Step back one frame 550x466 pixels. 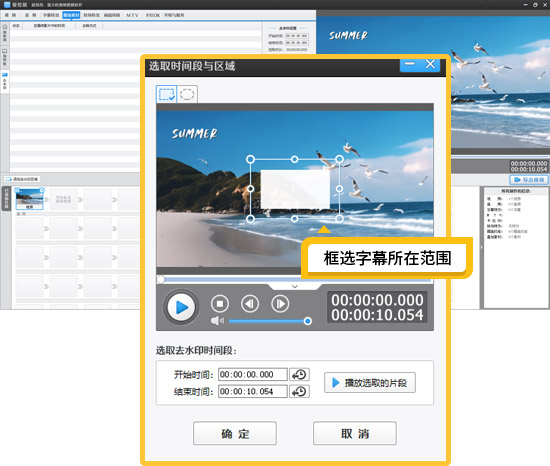pyautogui.click(x=250, y=304)
